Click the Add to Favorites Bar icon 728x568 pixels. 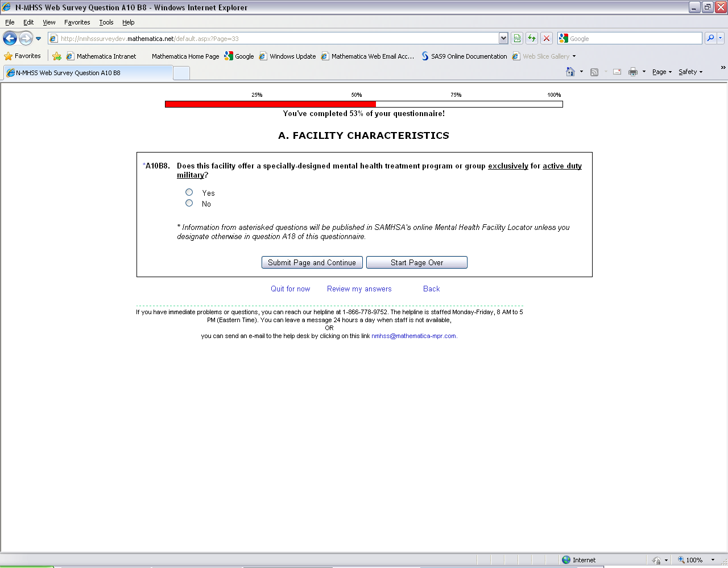(x=57, y=56)
